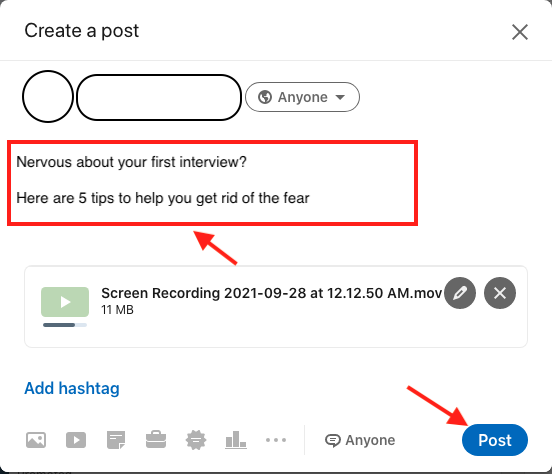Click the video thumbnail of the attachment

65,302
